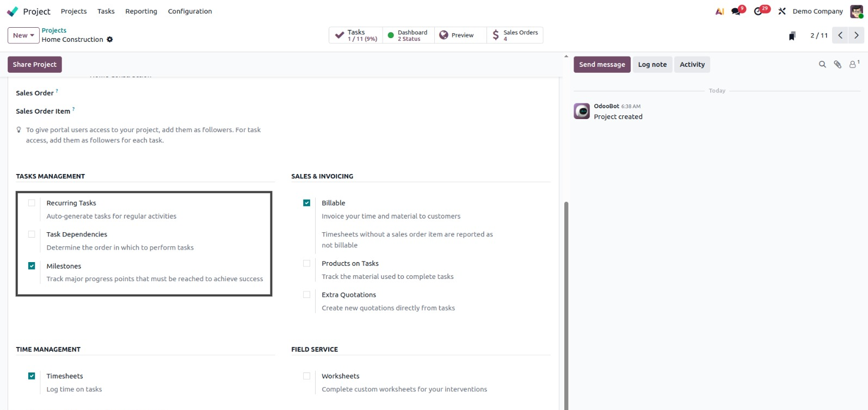Open attachments paperclip icon
The width and height of the screenshot is (868, 410).
[x=838, y=65]
